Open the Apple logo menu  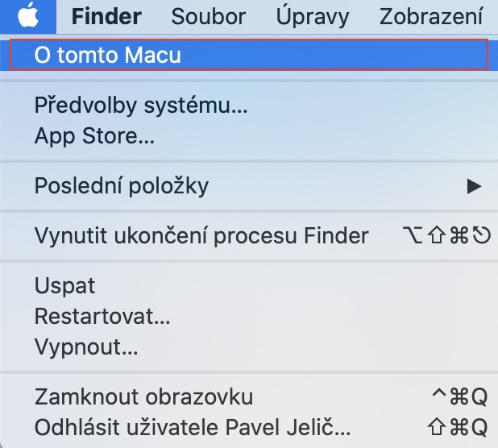[x=27, y=16]
